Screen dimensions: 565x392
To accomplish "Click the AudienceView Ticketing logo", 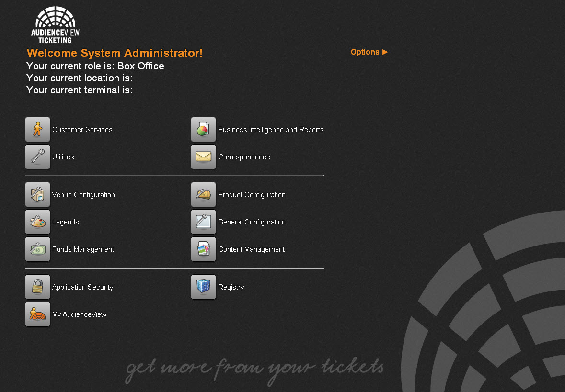I will click(55, 25).
